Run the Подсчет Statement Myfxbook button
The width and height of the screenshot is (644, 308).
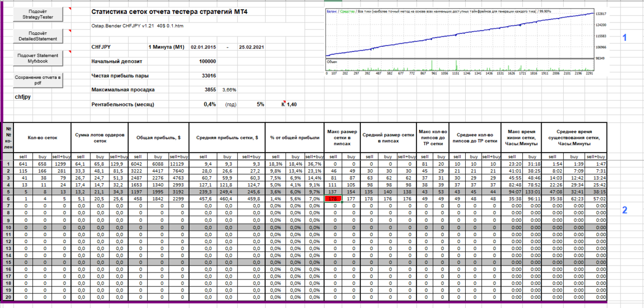click(38, 58)
